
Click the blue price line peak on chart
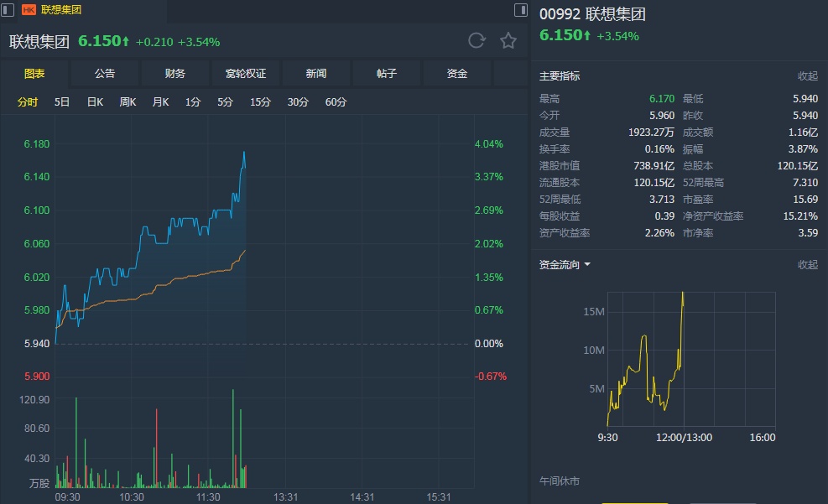pyautogui.click(x=244, y=153)
